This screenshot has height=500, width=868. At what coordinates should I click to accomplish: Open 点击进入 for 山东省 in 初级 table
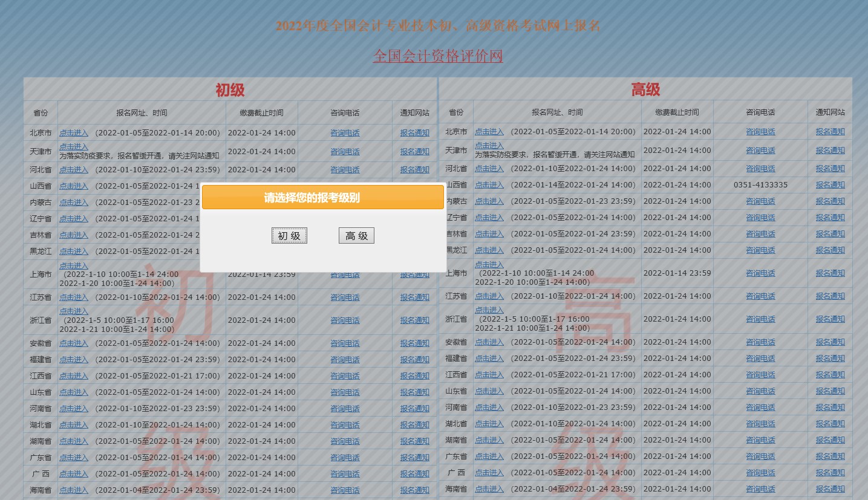pos(74,392)
